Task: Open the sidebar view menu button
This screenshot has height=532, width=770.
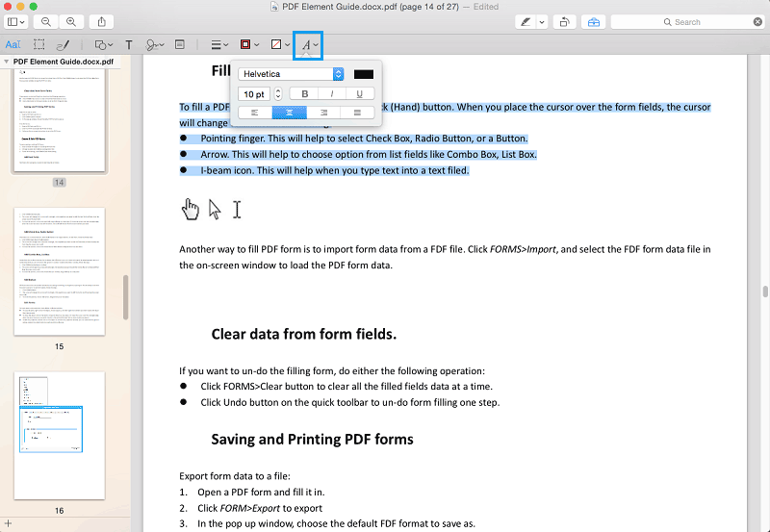Action: (x=16, y=22)
